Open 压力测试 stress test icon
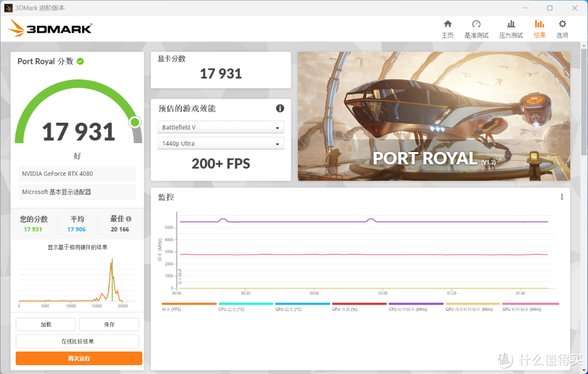This screenshot has height=374, width=588. click(x=511, y=24)
